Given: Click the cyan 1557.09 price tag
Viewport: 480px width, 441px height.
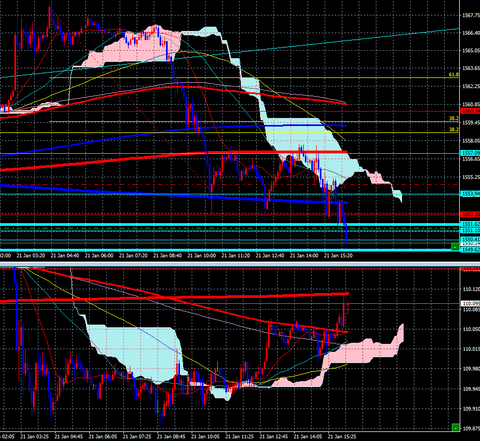Looking at the screenshot, I should point(470,153).
